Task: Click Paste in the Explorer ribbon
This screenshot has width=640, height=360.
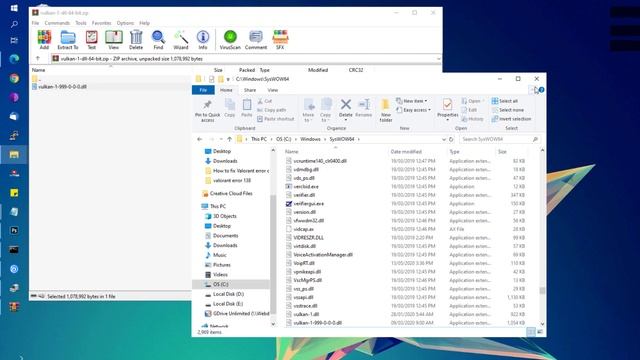Action: [247, 109]
